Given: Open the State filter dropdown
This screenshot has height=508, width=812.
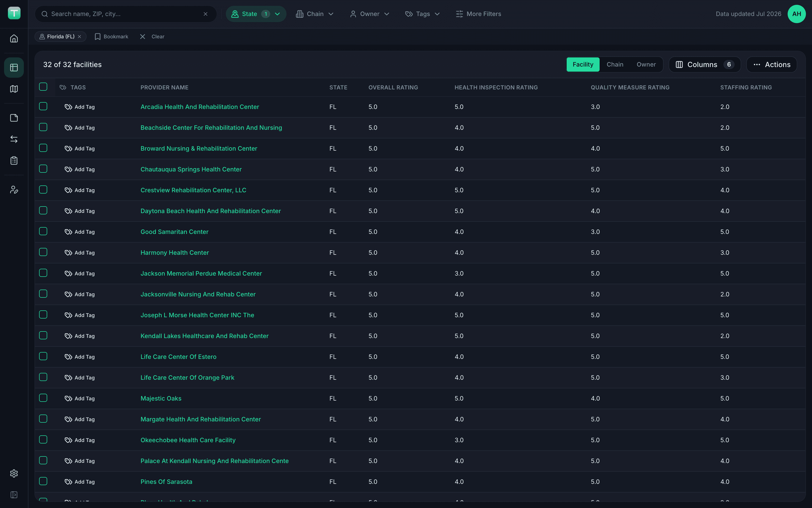Looking at the screenshot, I should [256, 14].
